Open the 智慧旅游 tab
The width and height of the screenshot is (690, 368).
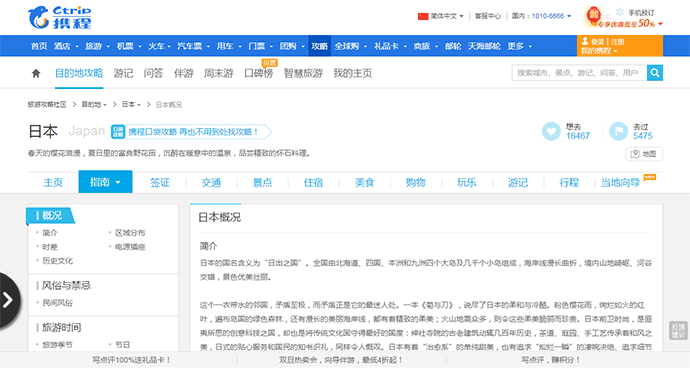[x=303, y=73]
